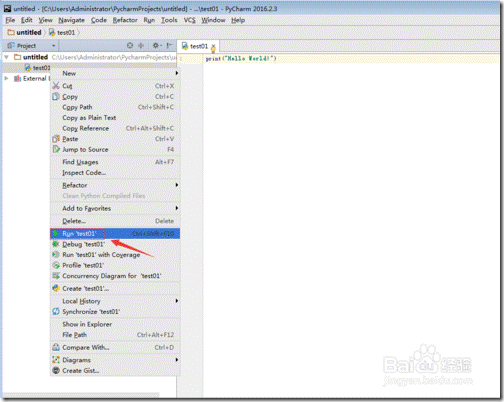Choose File Path entry
504x402 pixels.
point(115,335)
